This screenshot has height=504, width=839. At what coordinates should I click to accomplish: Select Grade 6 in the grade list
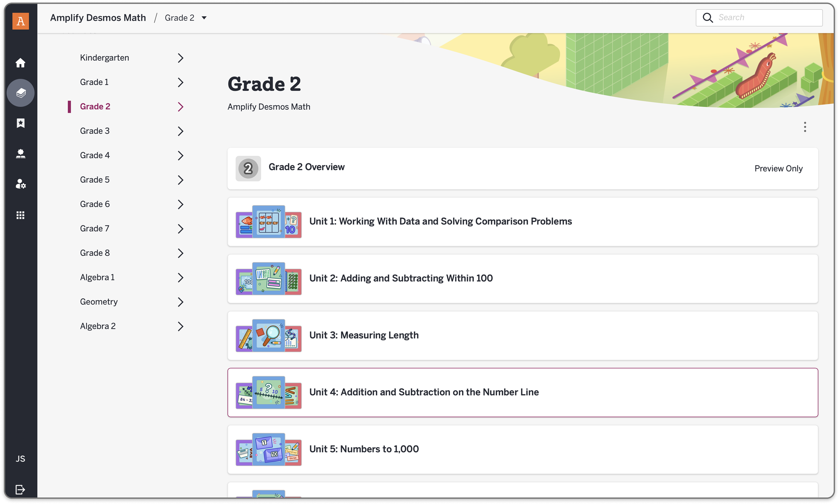click(95, 204)
